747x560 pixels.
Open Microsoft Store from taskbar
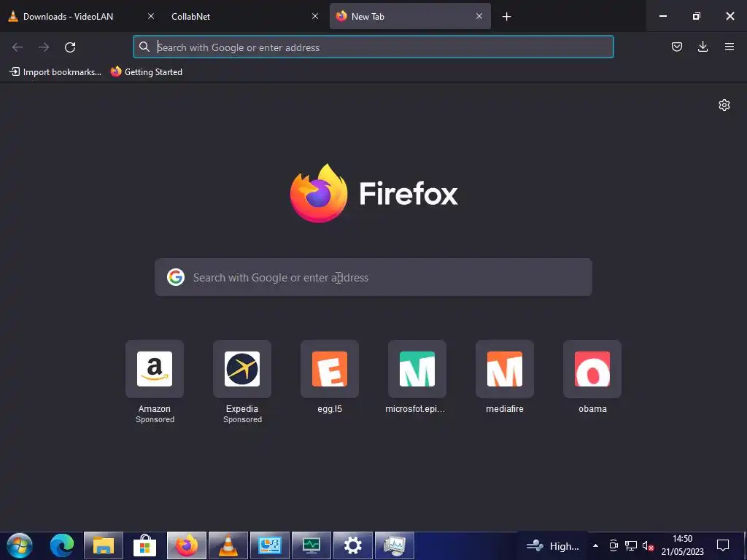coord(145,545)
